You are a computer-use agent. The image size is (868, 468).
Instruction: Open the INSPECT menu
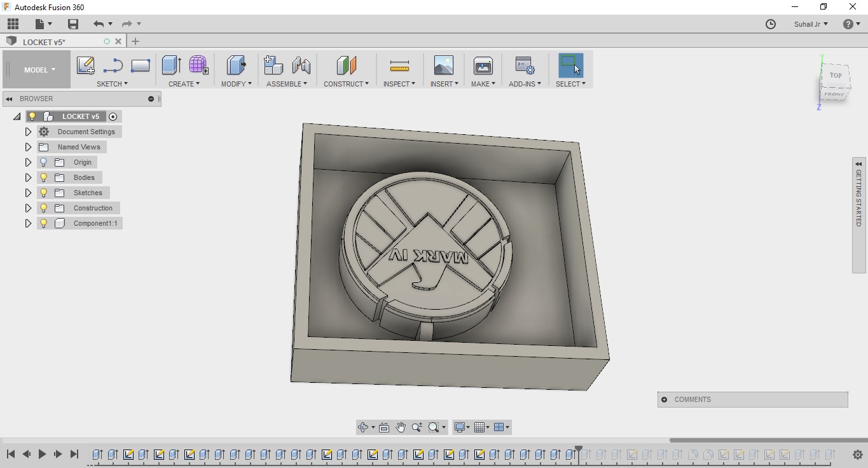(x=399, y=84)
